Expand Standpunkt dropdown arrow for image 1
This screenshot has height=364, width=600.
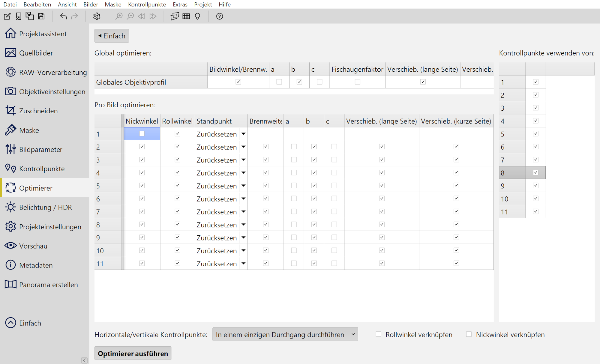244,134
